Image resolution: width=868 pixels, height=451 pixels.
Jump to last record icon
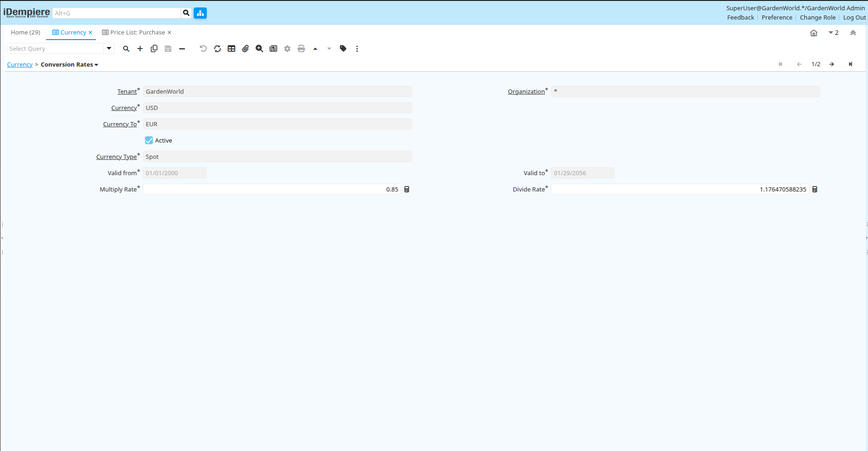(x=850, y=64)
